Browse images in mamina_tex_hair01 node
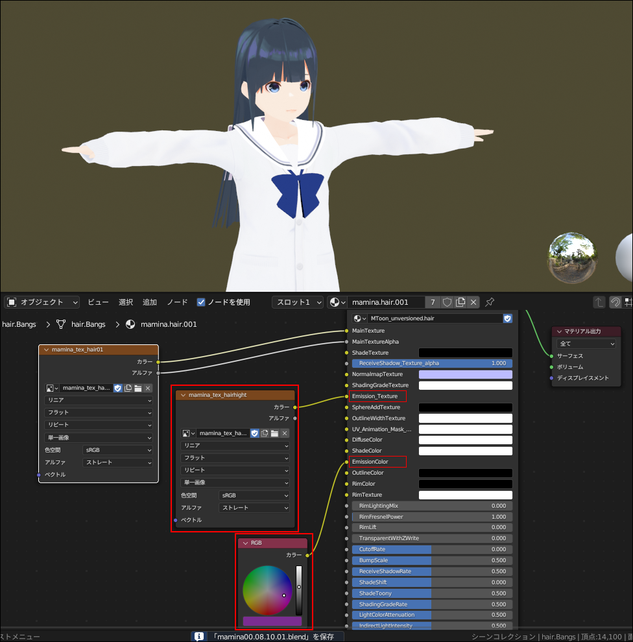Image resolution: width=633 pixels, height=642 pixels. (52, 388)
